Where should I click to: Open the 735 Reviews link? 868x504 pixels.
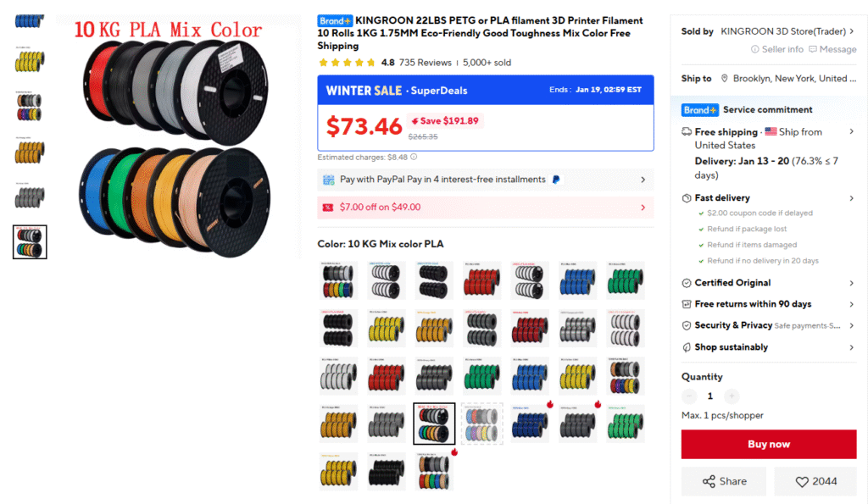pos(426,63)
